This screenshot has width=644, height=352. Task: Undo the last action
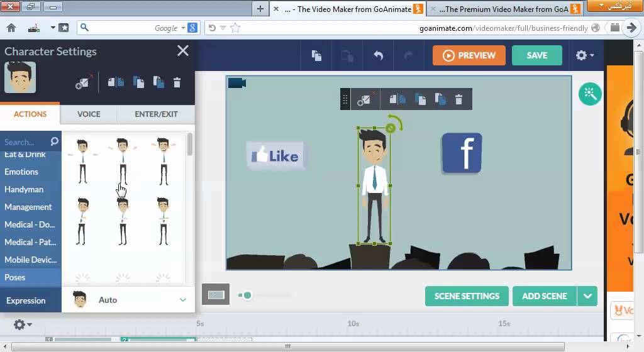tap(378, 55)
